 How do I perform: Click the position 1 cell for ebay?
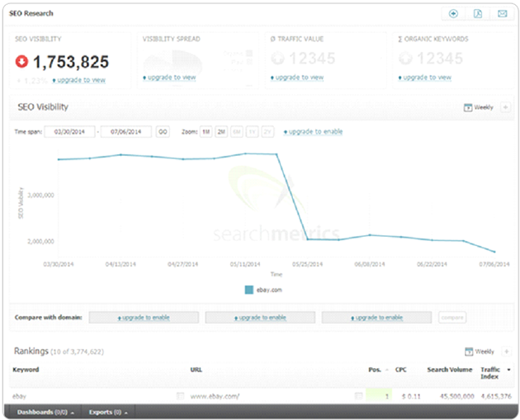point(379,396)
